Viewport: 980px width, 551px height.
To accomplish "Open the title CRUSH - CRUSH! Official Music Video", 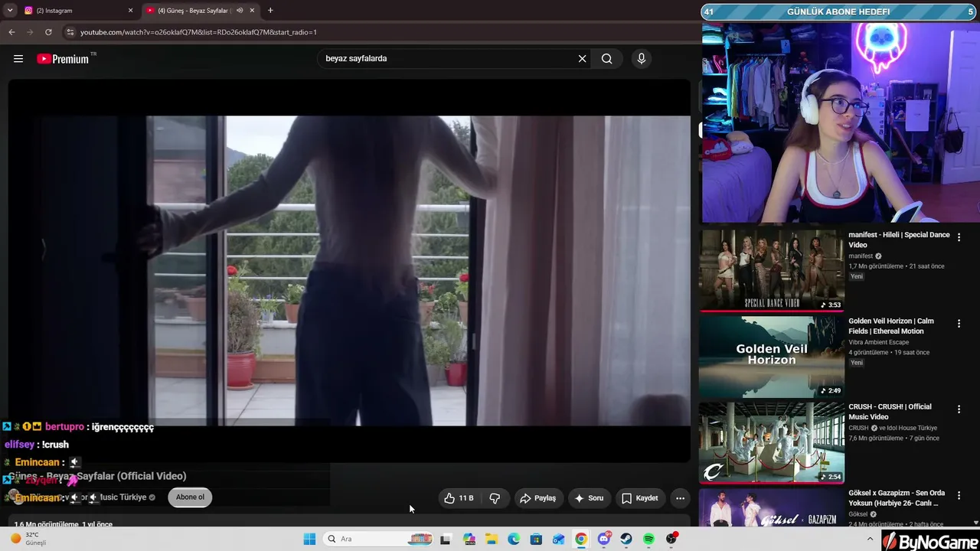I will [x=890, y=412].
